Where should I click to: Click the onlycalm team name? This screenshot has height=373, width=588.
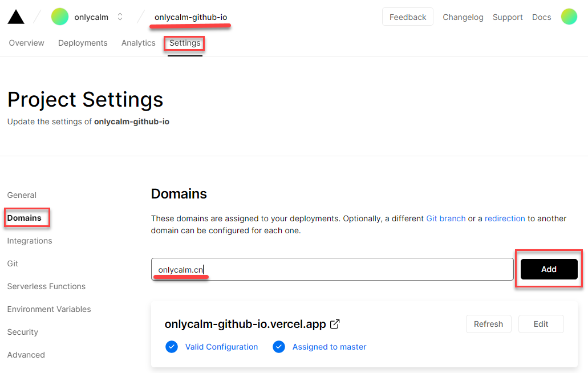click(91, 17)
